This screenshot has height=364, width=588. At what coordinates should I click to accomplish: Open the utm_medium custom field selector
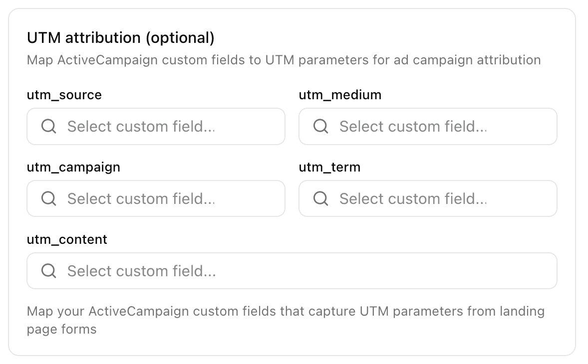428,127
